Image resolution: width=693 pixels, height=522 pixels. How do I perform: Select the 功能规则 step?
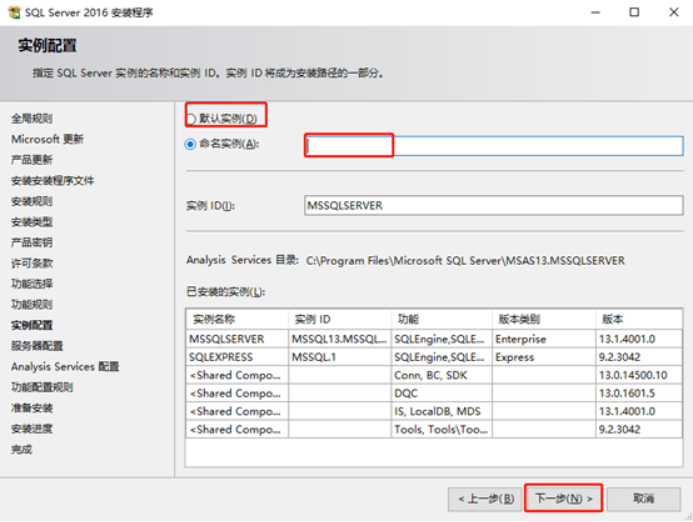click(32, 305)
